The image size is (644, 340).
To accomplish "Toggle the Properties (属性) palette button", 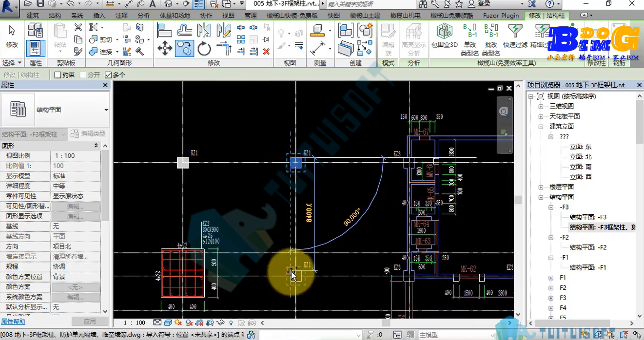I will click(x=36, y=49).
